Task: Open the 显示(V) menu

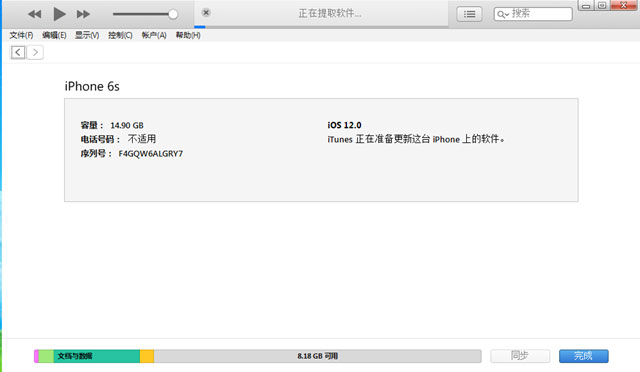Action: [x=87, y=35]
